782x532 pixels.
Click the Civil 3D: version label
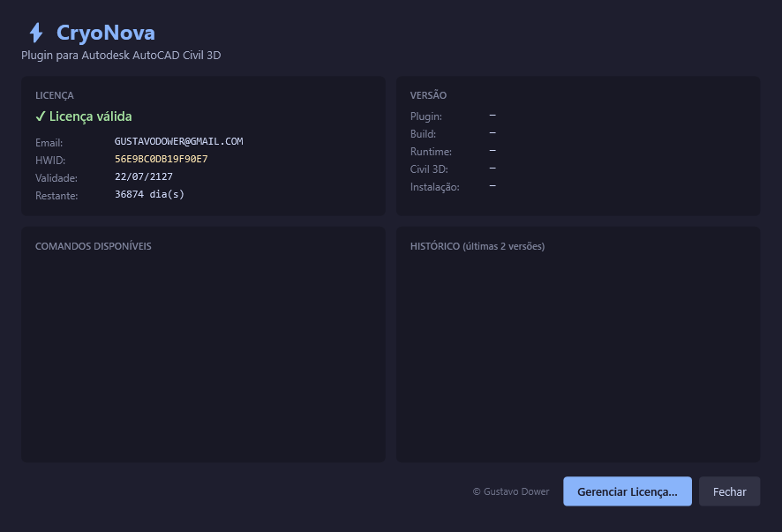click(429, 169)
